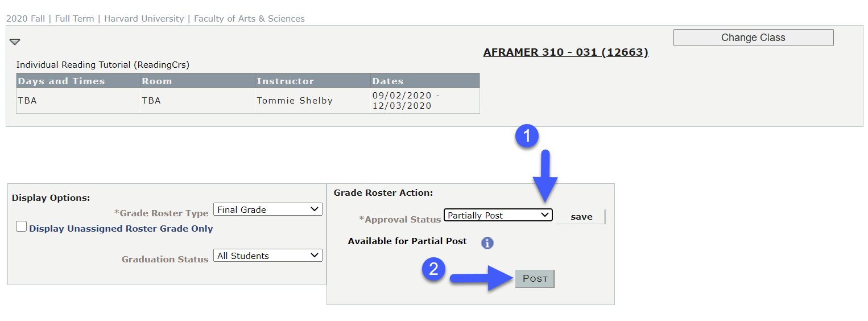The height and width of the screenshot is (321, 868).
Task: Click the blue information icon
Action: pos(487,243)
